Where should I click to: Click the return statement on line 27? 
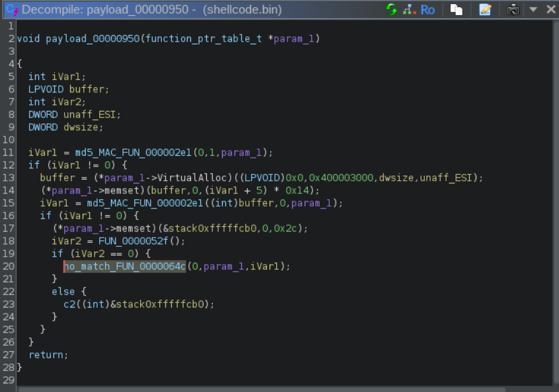[48, 355]
